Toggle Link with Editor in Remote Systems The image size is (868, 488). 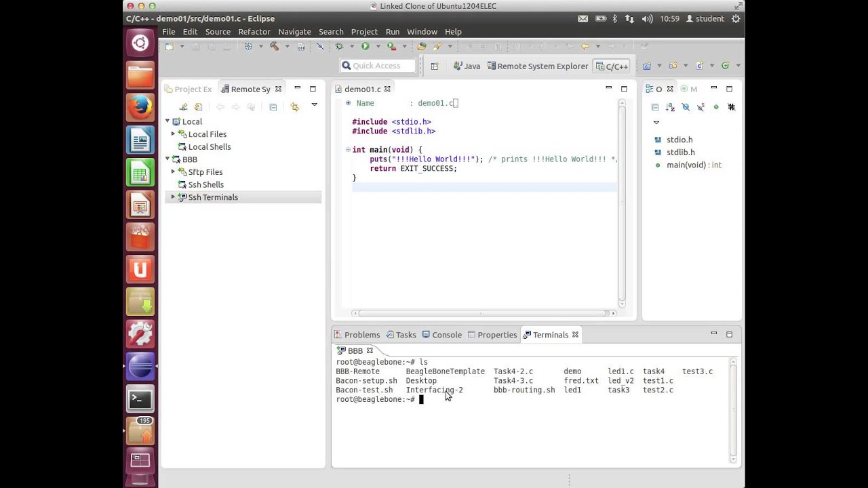point(294,107)
